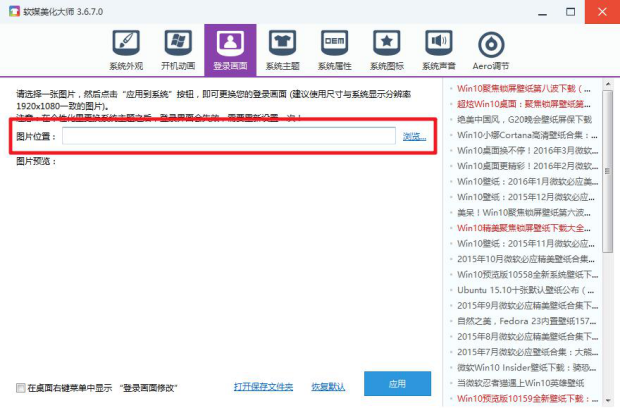Click the 打开保存文件夹 link
Screen dimensions: 620x408
[x=263, y=386]
